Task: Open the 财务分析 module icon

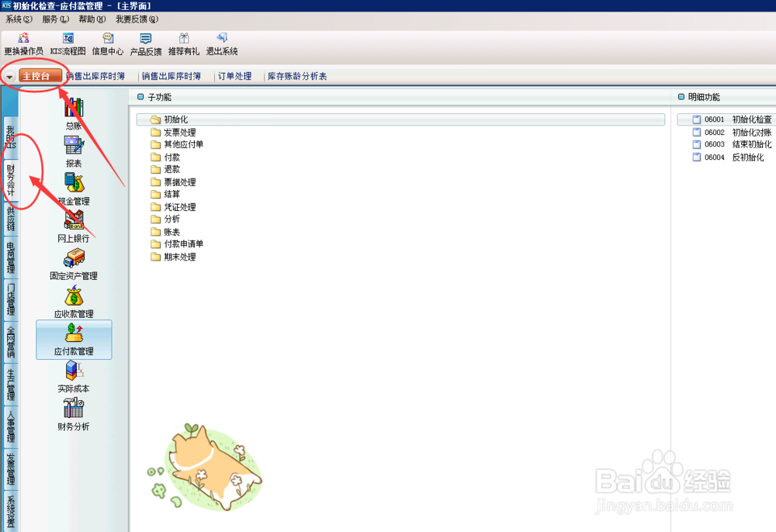Action: 74,414
